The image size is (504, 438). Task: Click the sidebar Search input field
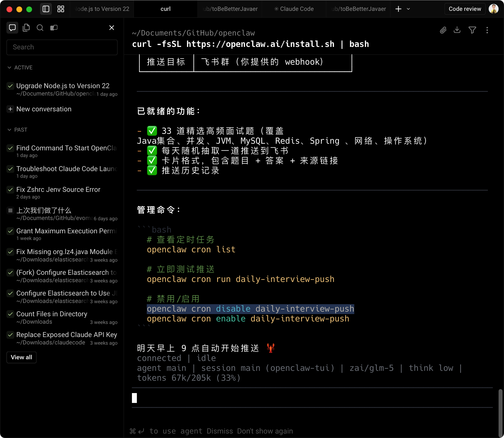pyautogui.click(x=62, y=47)
